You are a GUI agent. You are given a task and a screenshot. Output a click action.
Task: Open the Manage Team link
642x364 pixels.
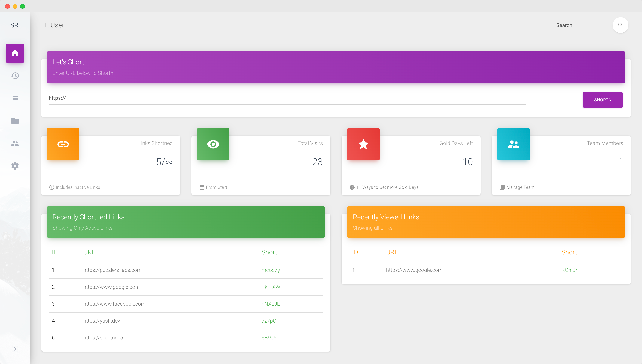click(x=520, y=187)
